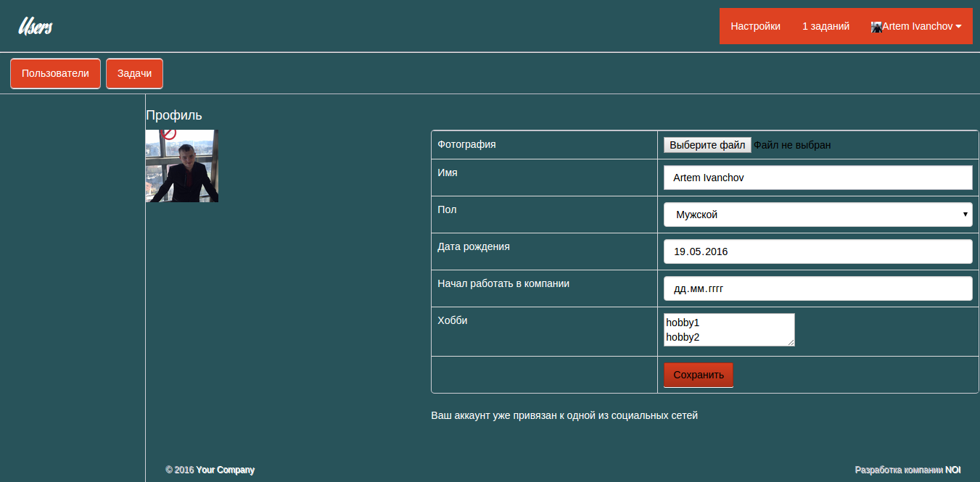The height and width of the screenshot is (482, 980).
Task: Go to the Пользователи section
Action: (x=55, y=73)
